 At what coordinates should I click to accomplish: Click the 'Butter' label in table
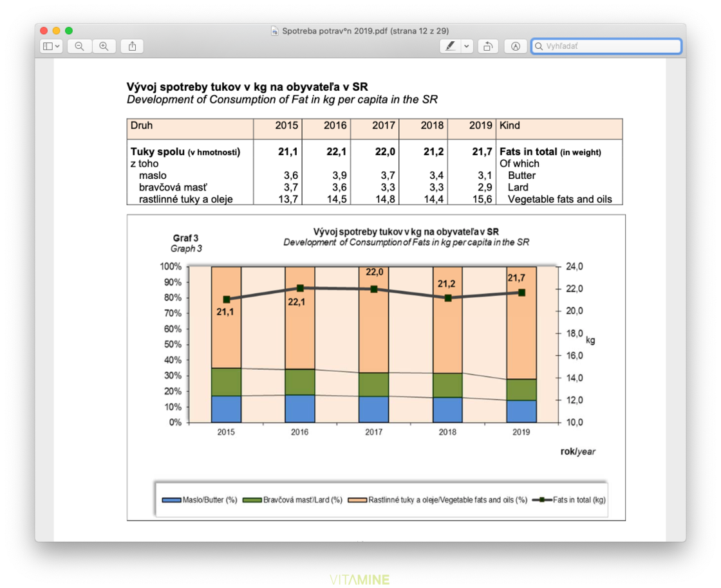click(521, 176)
